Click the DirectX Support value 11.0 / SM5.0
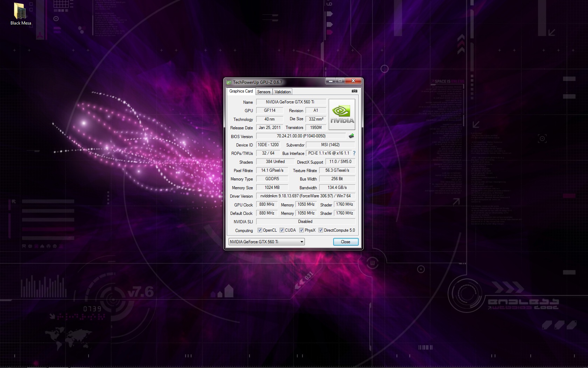This screenshot has width=588, height=368. (340, 162)
